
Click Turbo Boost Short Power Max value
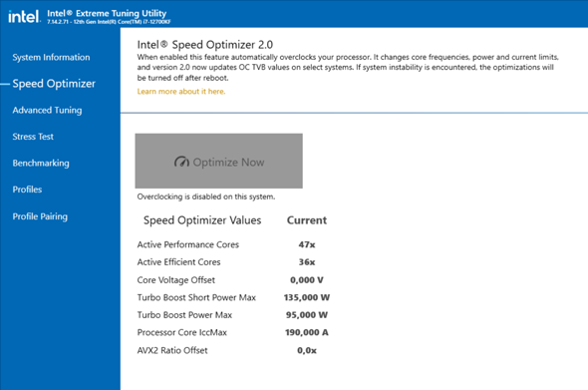point(307,297)
